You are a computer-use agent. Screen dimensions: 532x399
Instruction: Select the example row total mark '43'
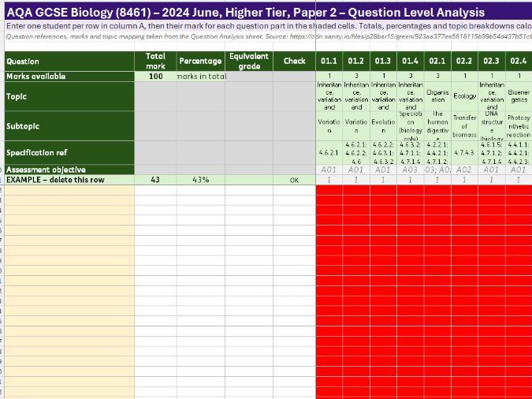coord(155,180)
